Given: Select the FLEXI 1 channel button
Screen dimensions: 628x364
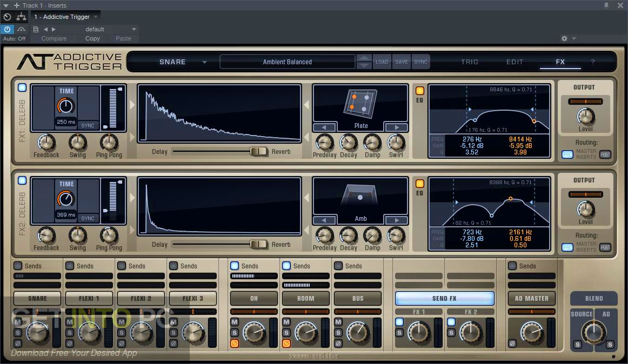Looking at the screenshot, I should click(x=89, y=298).
